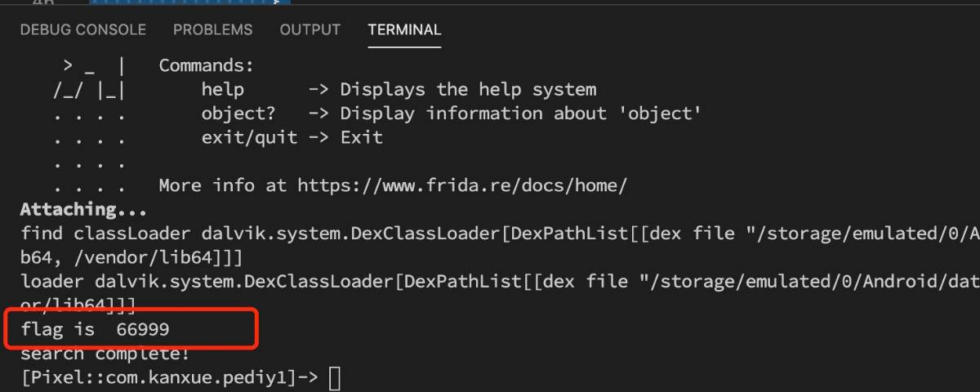Click the "help" command entry
980x392 pixels.
(x=222, y=89)
